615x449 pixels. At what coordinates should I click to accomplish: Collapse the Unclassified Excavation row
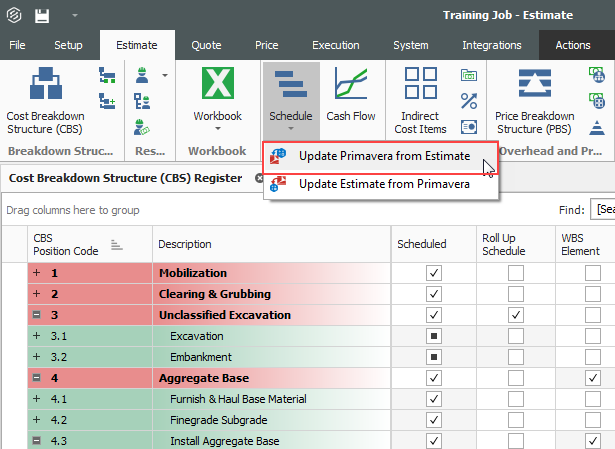point(36,315)
